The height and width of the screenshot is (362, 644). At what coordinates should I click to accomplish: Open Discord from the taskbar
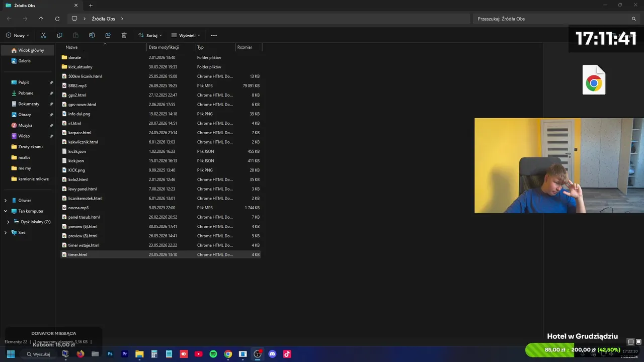click(x=272, y=354)
